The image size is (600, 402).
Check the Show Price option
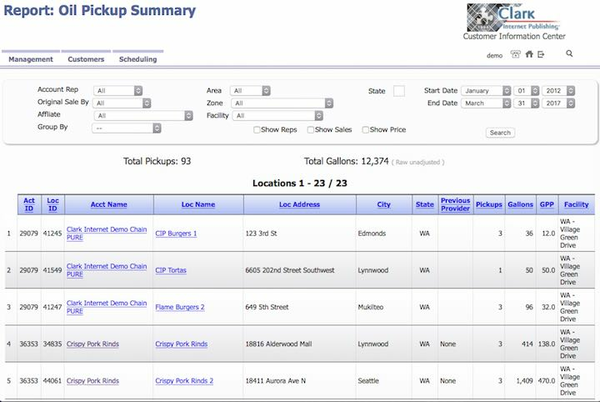[x=365, y=130]
